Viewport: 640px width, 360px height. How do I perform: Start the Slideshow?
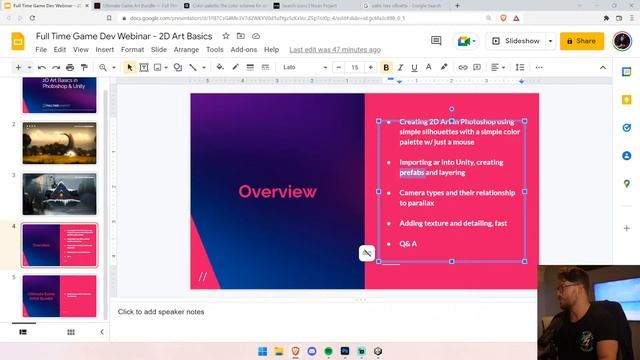[x=516, y=41]
